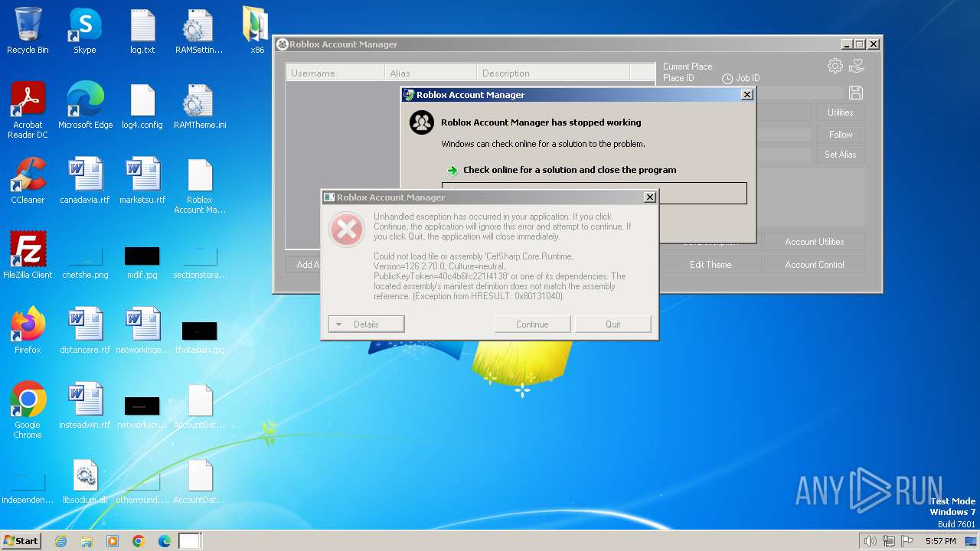Select mdif.jpg image icon
The width and height of the screenshot is (980, 551).
142,260
